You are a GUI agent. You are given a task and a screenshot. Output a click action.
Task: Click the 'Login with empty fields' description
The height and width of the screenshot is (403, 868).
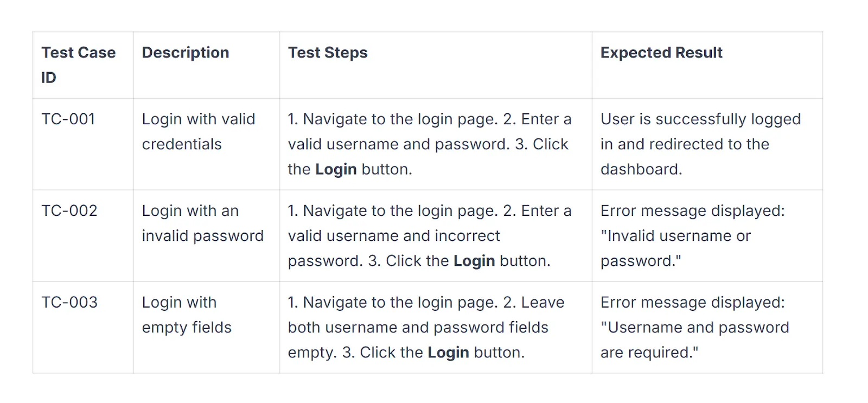187,315
